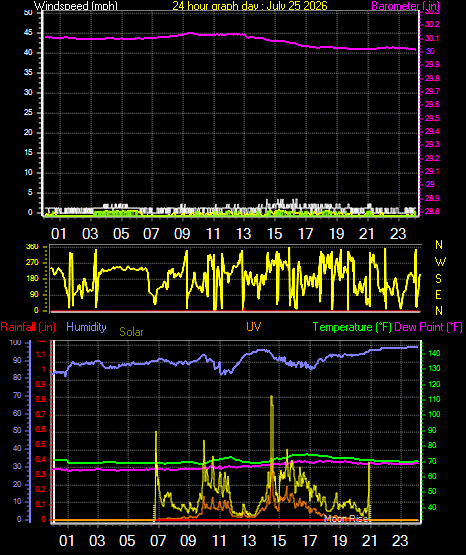This screenshot has height=555, width=466.
Task: Click the 40 temperature axis value
Action: [432, 507]
